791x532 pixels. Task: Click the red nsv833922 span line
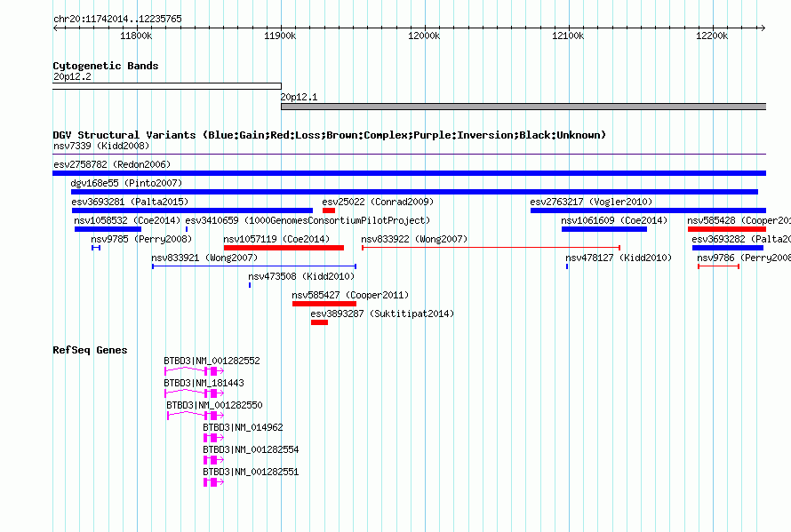[491, 248]
